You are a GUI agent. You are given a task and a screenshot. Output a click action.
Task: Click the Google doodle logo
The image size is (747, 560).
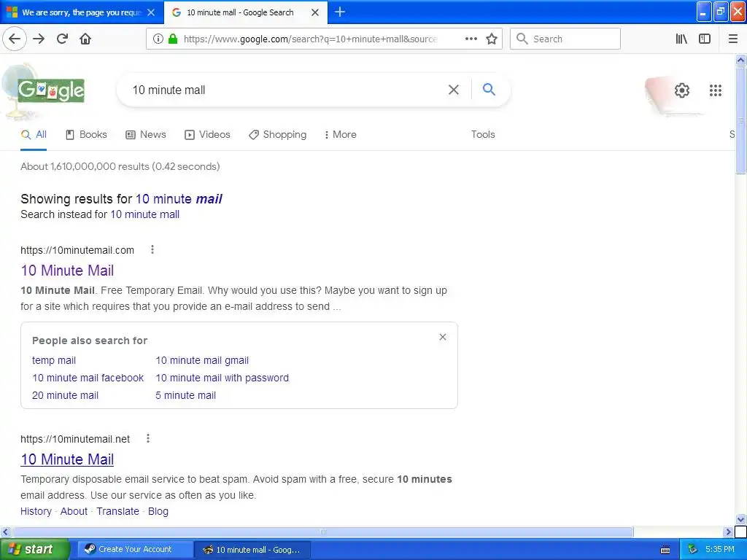point(50,90)
